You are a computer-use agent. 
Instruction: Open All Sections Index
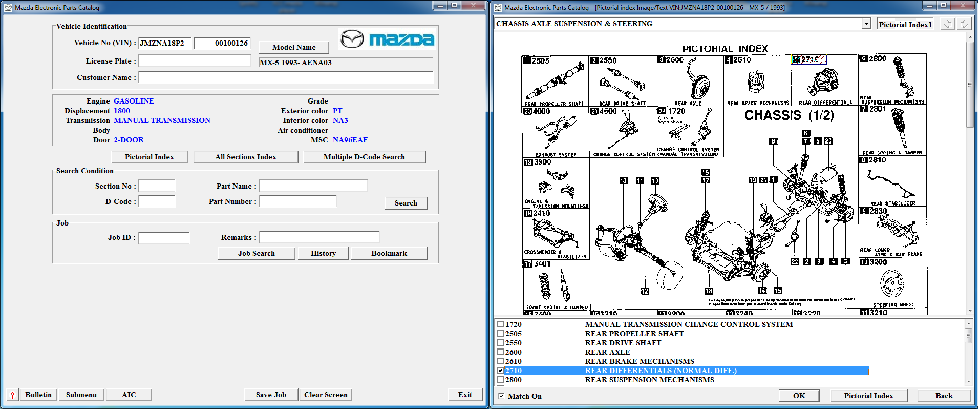(x=246, y=157)
